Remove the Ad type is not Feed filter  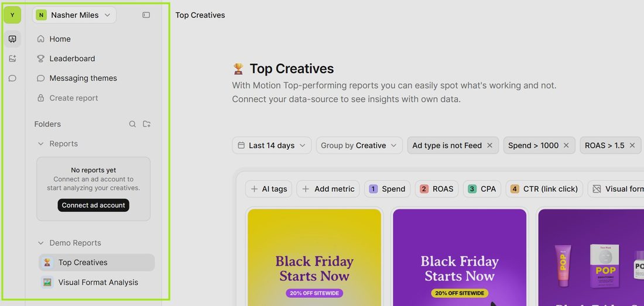click(x=489, y=145)
